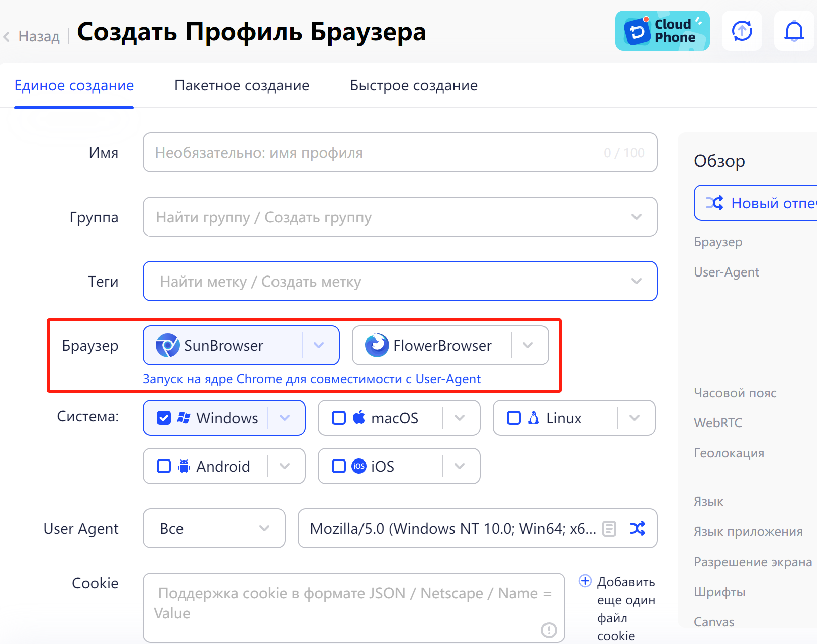Focus the Имя profile name field
This screenshot has width=817, height=644.
point(400,152)
